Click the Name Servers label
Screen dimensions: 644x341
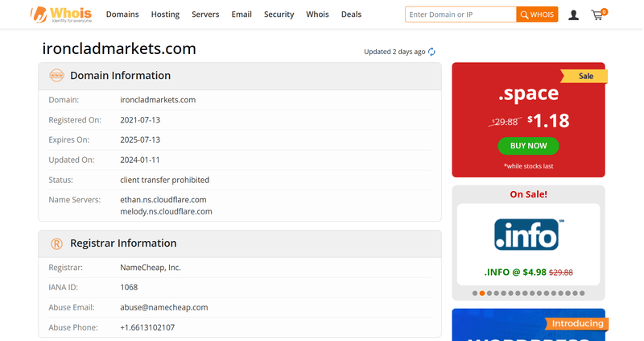tap(74, 200)
